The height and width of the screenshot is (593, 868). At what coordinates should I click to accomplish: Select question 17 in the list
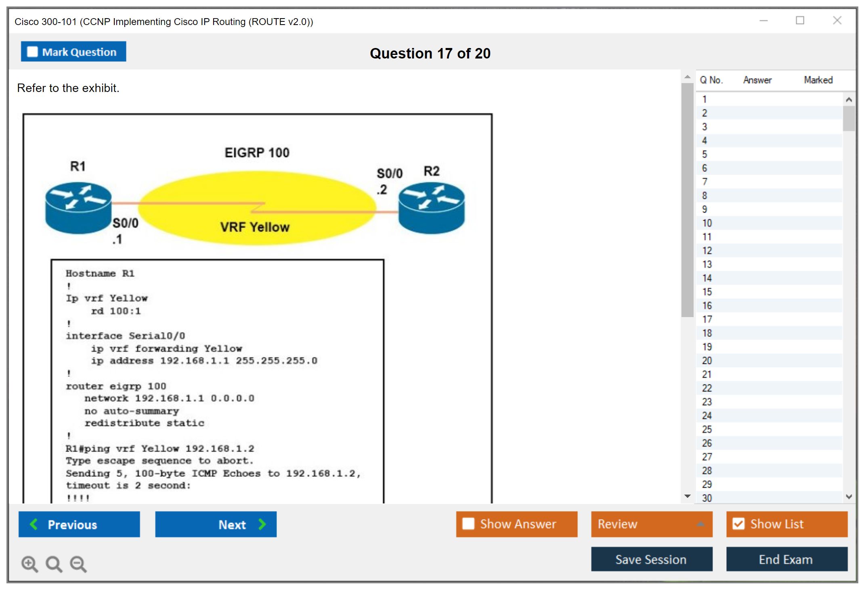pyautogui.click(x=707, y=319)
